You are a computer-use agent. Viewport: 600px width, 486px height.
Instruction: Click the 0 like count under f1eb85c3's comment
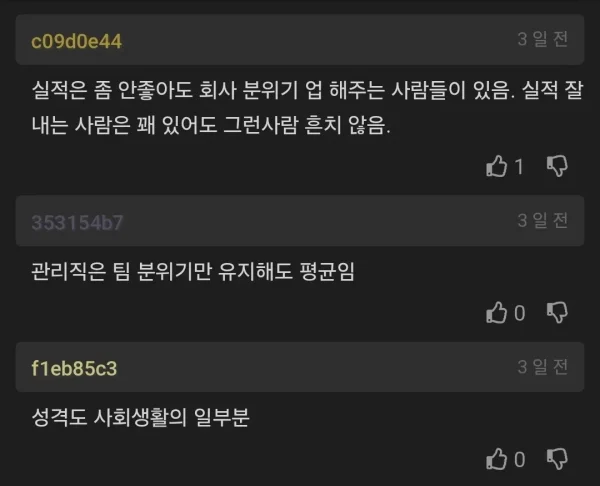(520, 460)
